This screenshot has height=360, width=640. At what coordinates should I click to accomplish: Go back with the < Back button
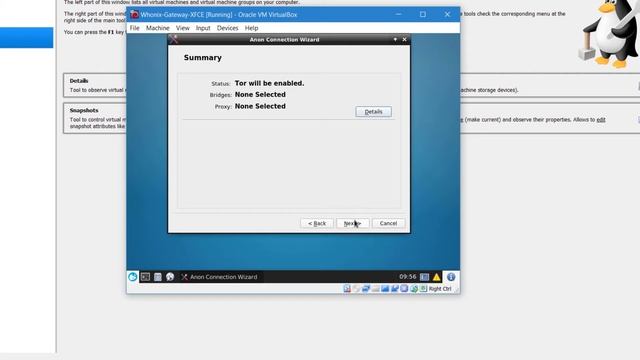317,223
